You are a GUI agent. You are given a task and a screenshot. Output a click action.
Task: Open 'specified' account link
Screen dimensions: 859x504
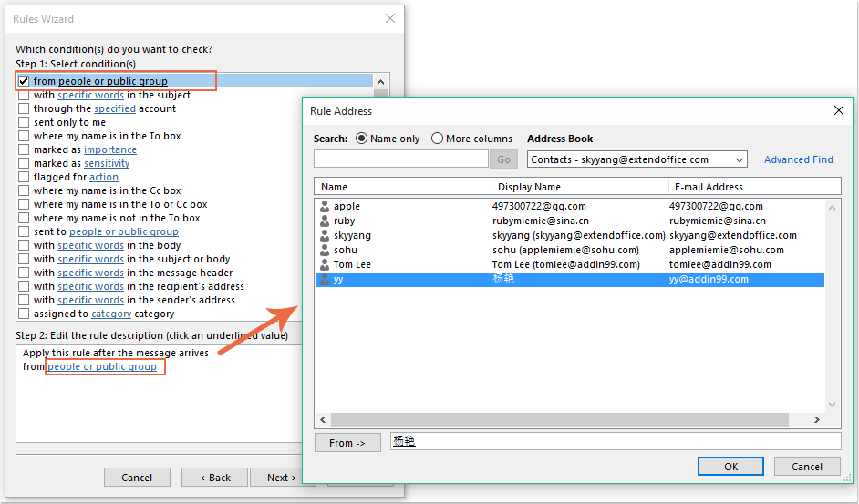[115, 108]
